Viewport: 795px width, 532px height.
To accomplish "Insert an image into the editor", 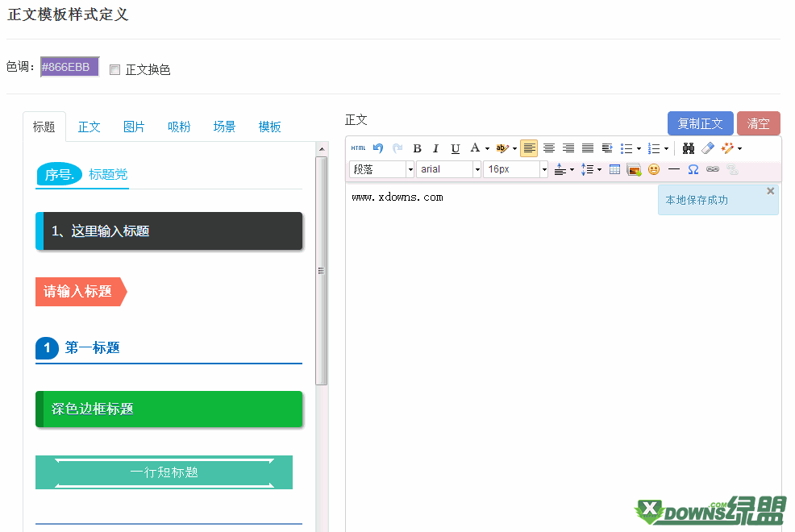I will pyautogui.click(x=634, y=169).
